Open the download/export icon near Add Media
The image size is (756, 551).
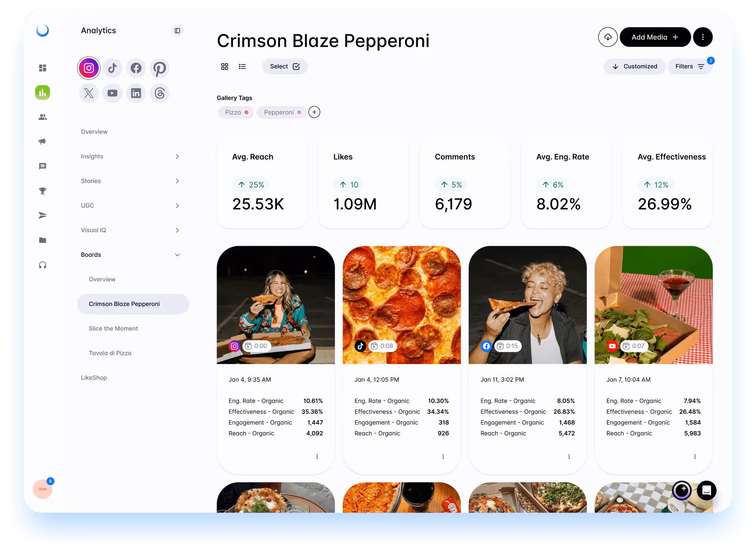pyautogui.click(x=608, y=37)
